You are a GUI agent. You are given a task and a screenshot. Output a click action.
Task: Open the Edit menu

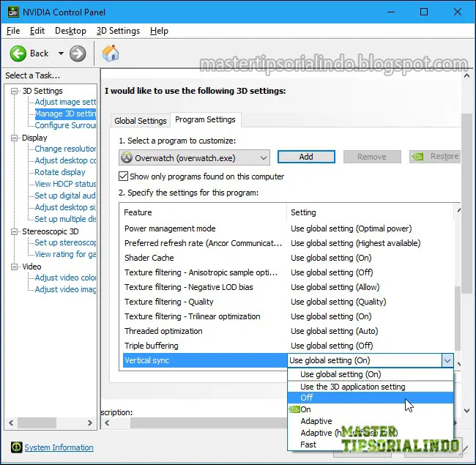[37, 31]
